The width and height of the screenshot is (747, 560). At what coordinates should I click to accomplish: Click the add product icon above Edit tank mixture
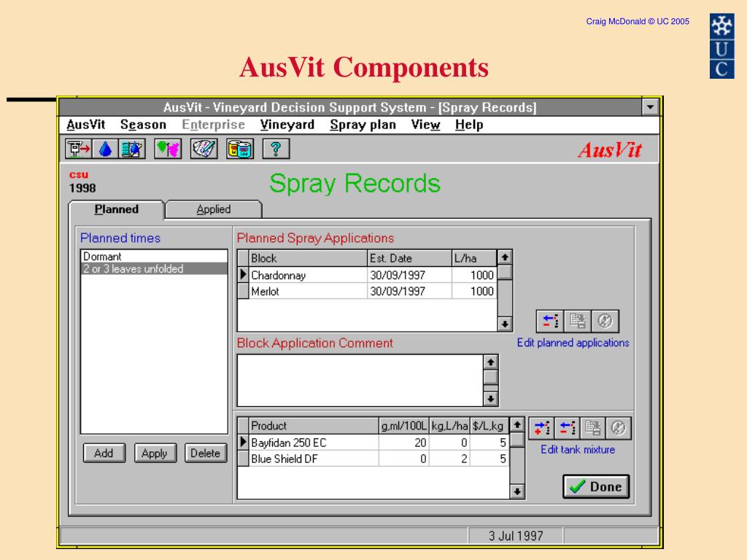(x=542, y=427)
